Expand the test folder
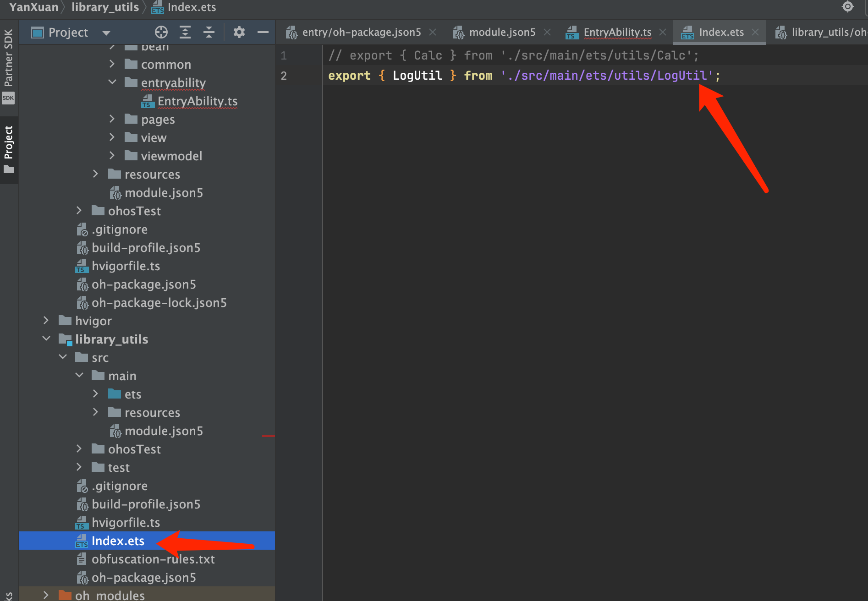This screenshot has width=868, height=601. (79, 467)
